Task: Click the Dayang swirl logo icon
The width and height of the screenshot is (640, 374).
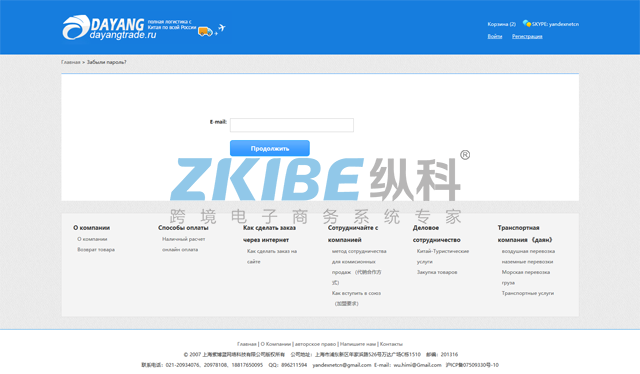Action: tap(76, 27)
